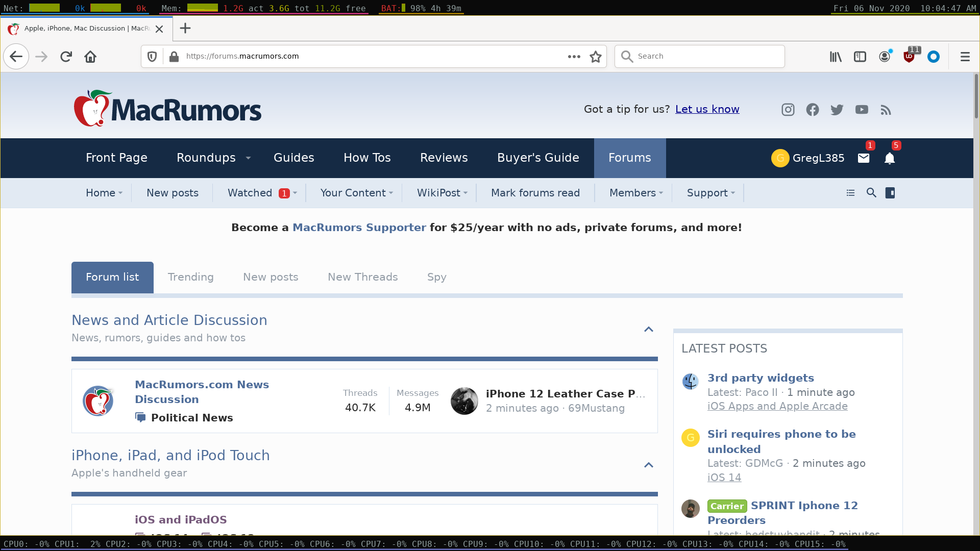Click the Let us know link
The width and height of the screenshot is (980, 551).
point(707,109)
